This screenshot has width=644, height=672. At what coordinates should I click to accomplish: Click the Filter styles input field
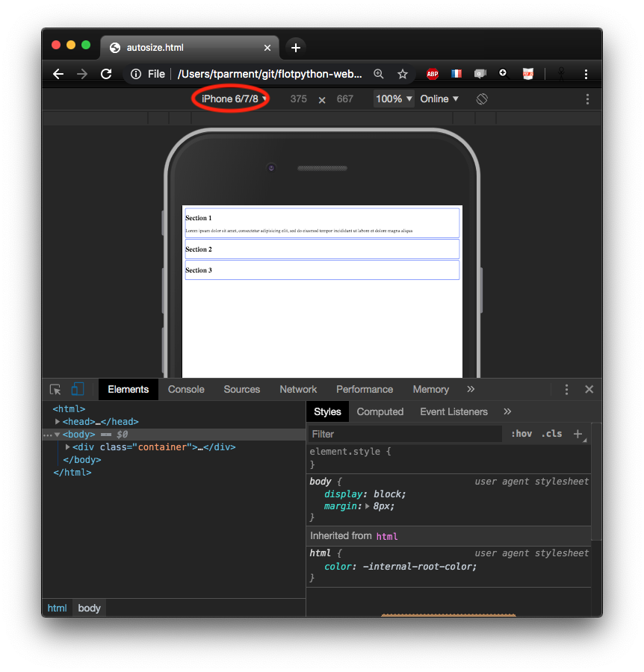click(405, 434)
